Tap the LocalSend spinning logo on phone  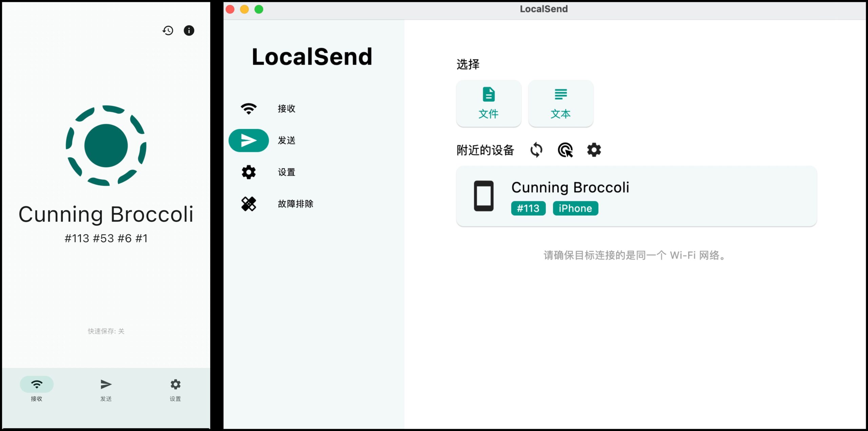(x=106, y=145)
